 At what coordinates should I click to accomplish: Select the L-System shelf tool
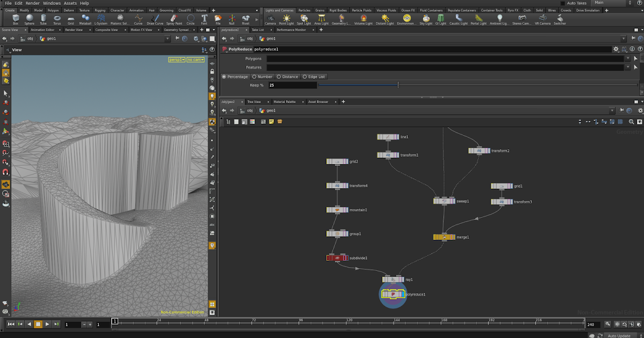100,20
